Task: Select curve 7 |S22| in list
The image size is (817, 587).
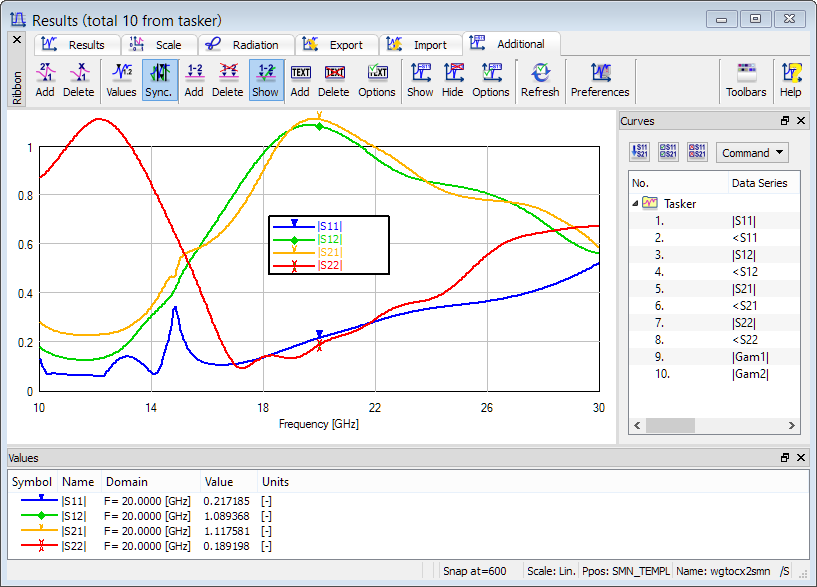Action: pos(714,323)
